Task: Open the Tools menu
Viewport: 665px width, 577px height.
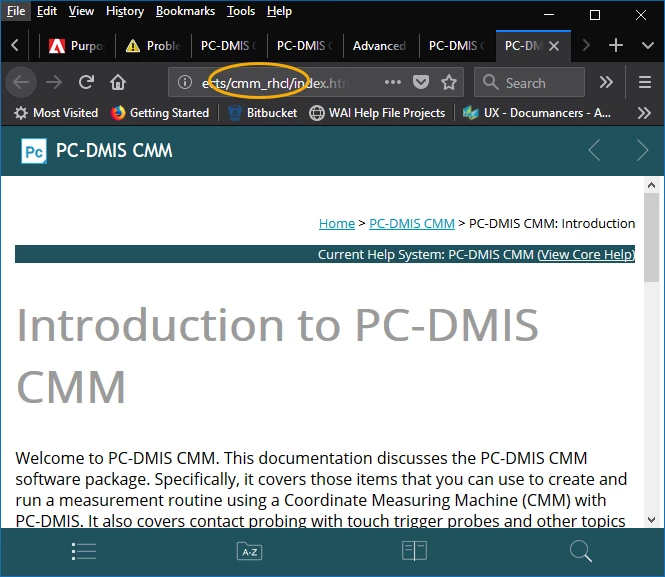Action: pyautogui.click(x=240, y=11)
